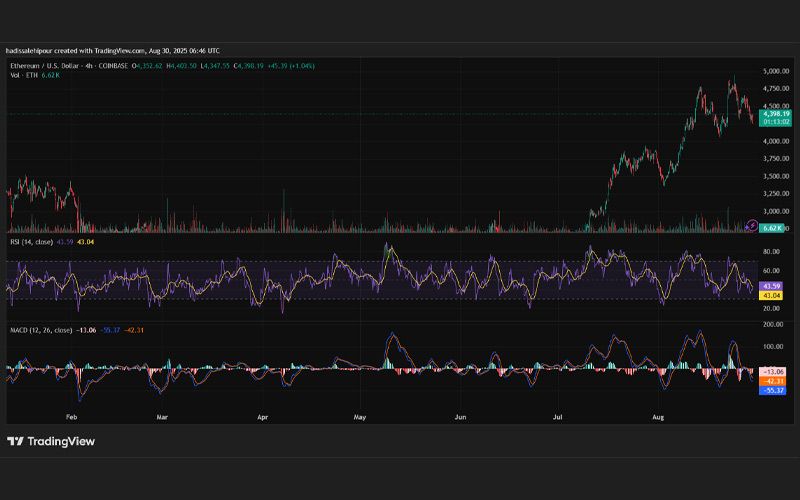The height and width of the screenshot is (500, 800).
Task: Click the green 6.62 K volume label
Action: [x=772, y=228]
